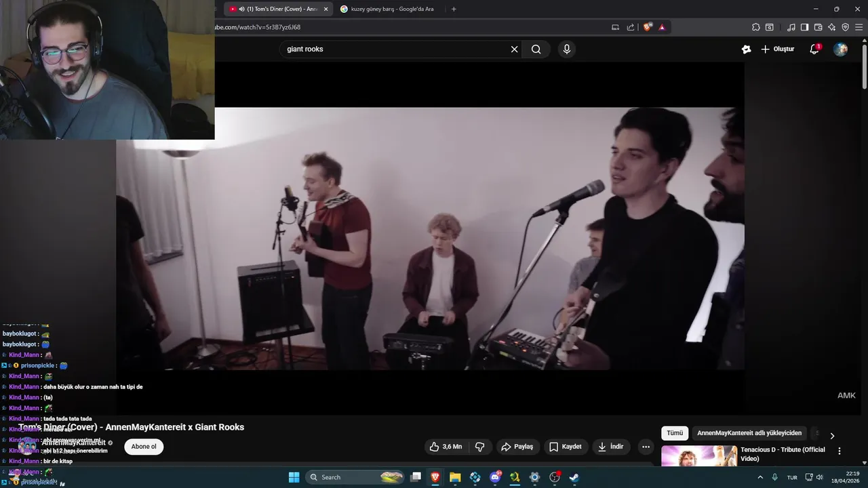The image size is (868, 488).
Task: Save video with Kaydet button
Action: click(566, 447)
